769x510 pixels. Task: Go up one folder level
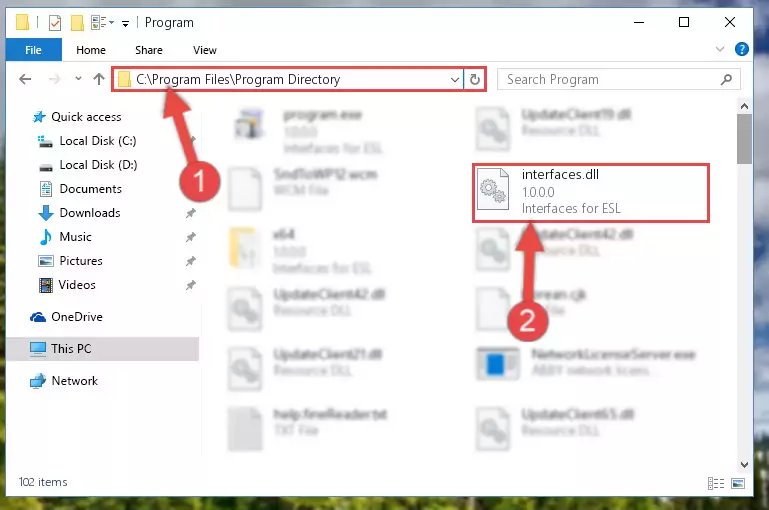coord(99,79)
